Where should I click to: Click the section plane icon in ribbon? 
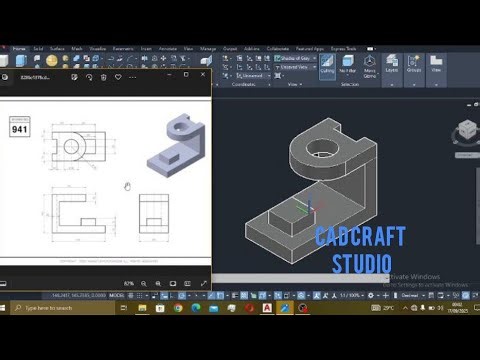(x=207, y=61)
